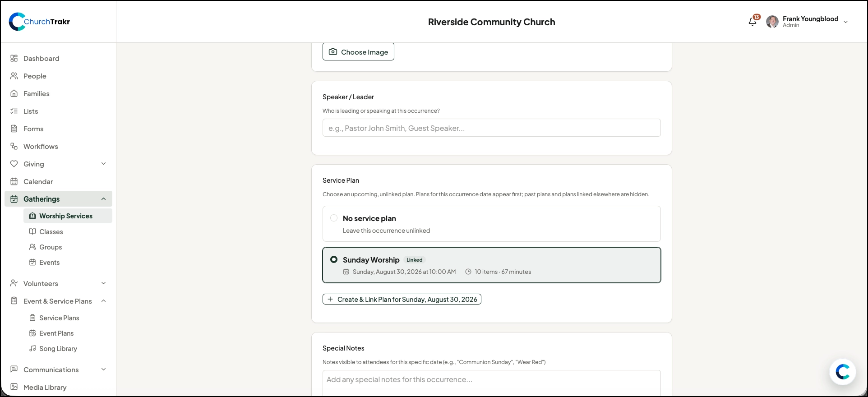Open the notifications bell

click(752, 21)
